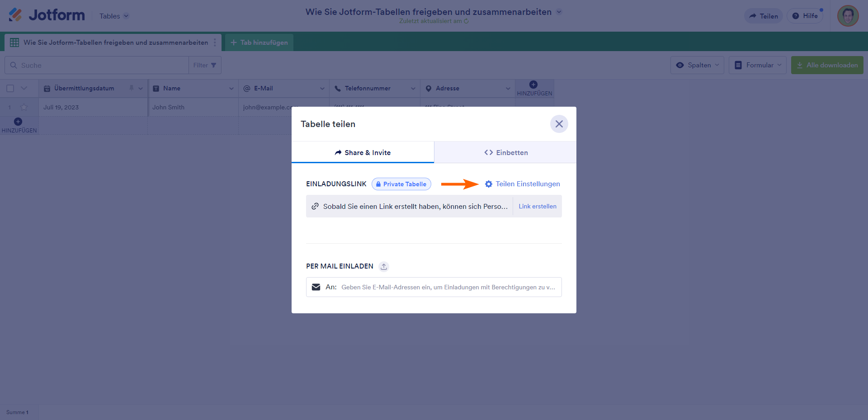Image resolution: width=868 pixels, height=420 pixels.
Task: Expand the row selection chevron
Action: 24,88
